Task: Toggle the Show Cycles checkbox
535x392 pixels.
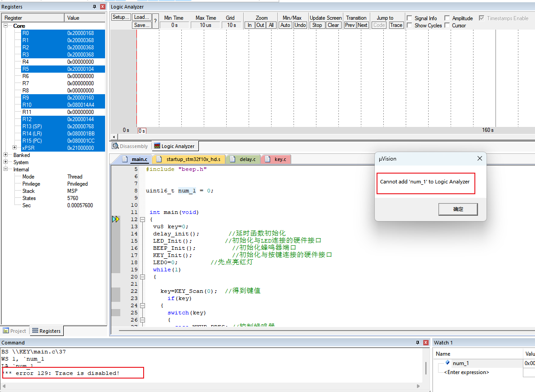Action: pyautogui.click(x=409, y=26)
